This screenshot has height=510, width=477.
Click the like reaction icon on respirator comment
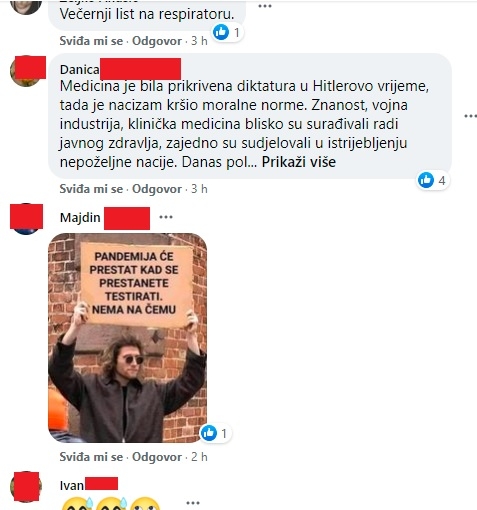point(221,32)
